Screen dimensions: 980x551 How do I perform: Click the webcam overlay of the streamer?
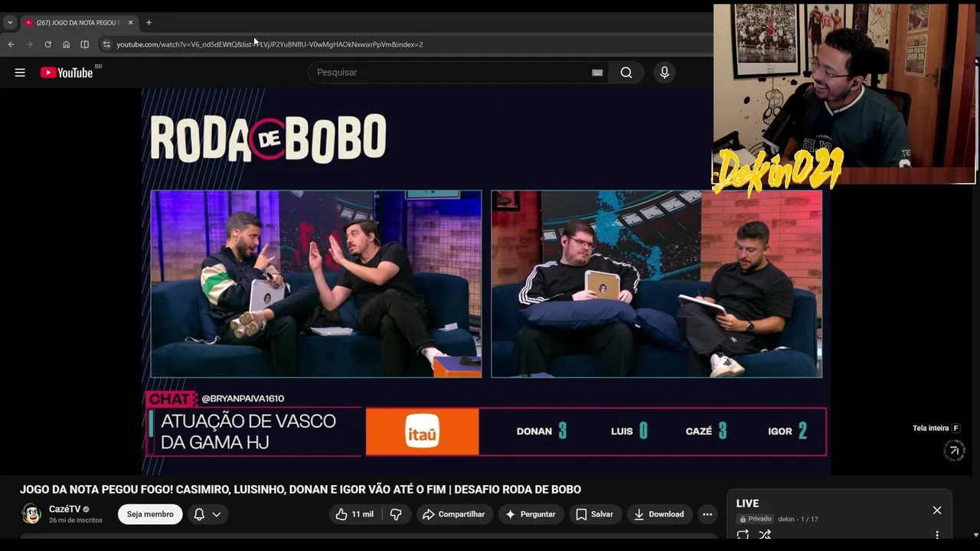click(x=844, y=93)
